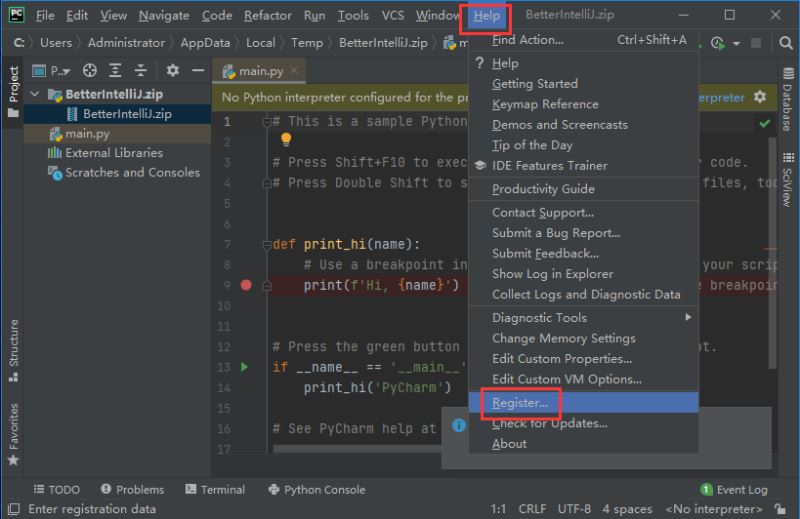800x519 pixels.
Task: Open the File menu
Action: pos(45,15)
